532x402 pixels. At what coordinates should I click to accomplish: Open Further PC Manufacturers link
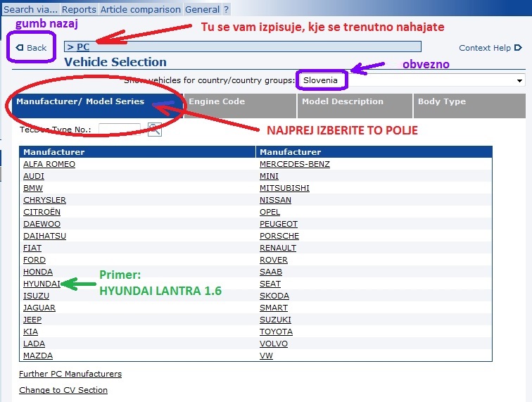[70, 374]
